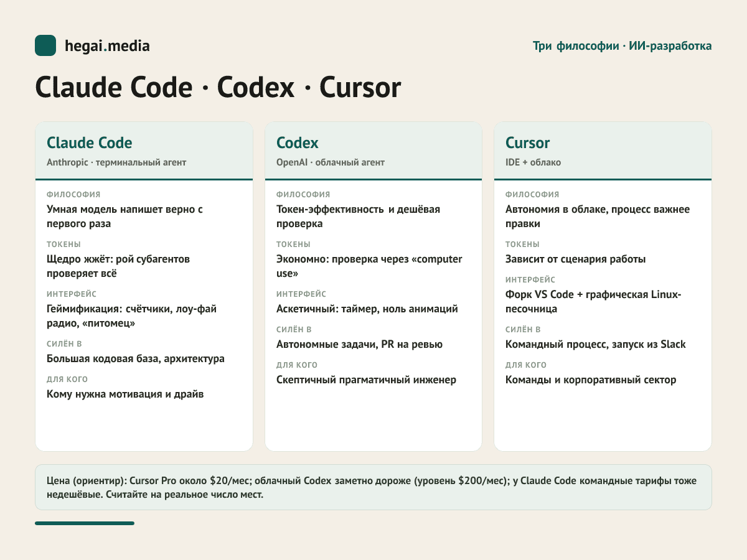Image resolution: width=747 pixels, height=560 pixels.
Task: Click "Токен-эффективность и дешёвая проверка"
Action: tap(359, 217)
